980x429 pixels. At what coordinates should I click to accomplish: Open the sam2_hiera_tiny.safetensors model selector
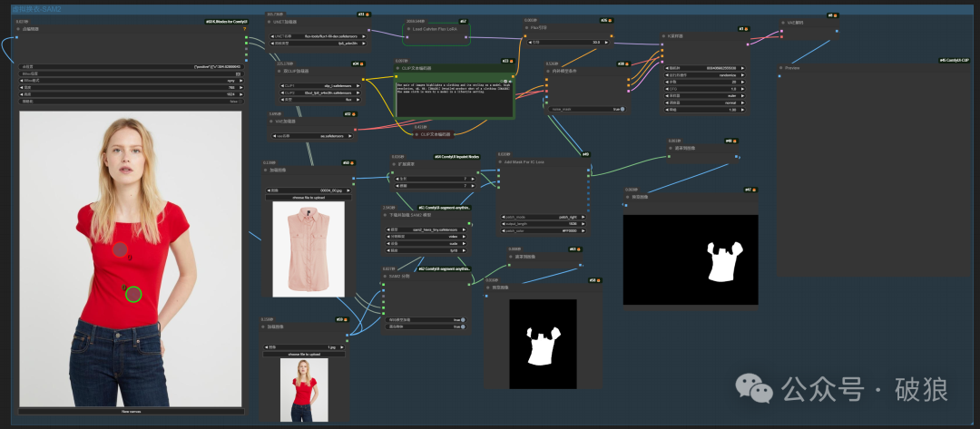pos(426,229)
